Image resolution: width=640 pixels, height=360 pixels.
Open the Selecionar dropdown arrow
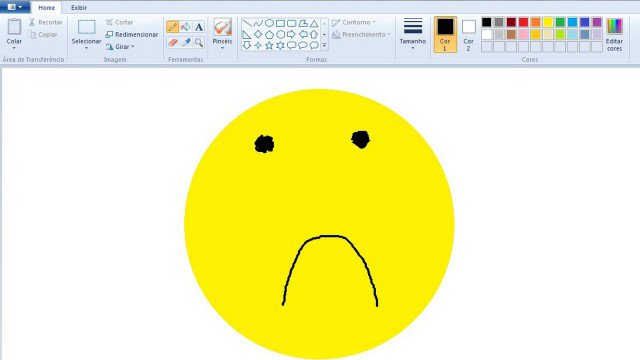point(86,48)
